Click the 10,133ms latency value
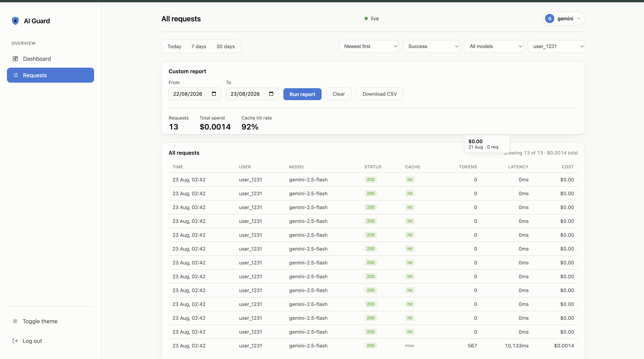 pos(517,346)
